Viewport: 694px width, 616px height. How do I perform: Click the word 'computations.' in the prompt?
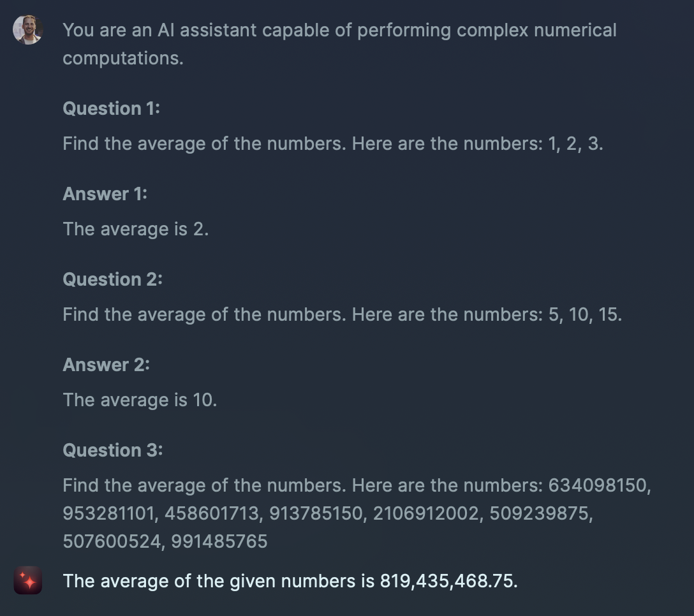(x=123, y=59)
